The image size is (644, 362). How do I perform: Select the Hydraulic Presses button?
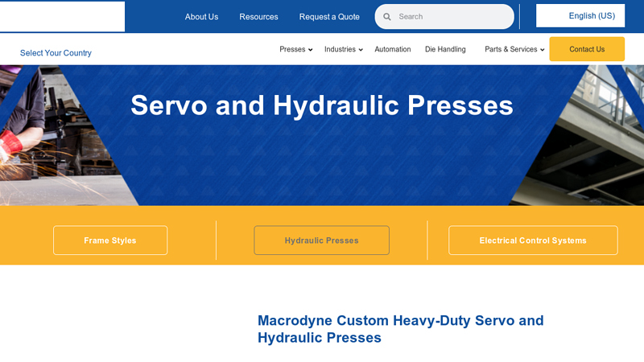tap(321, 240)
